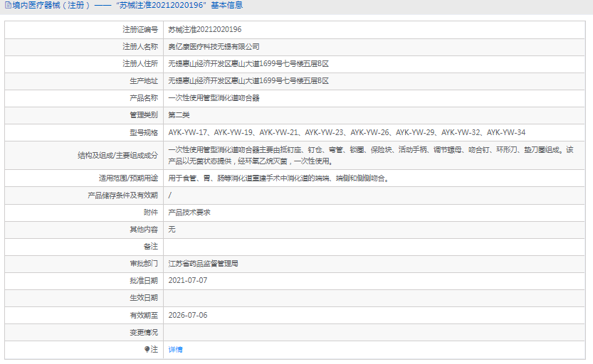Select product name 一次性使用管型消化道吻合器
Screen dimensions: 593x364
[x=214, y=98]
